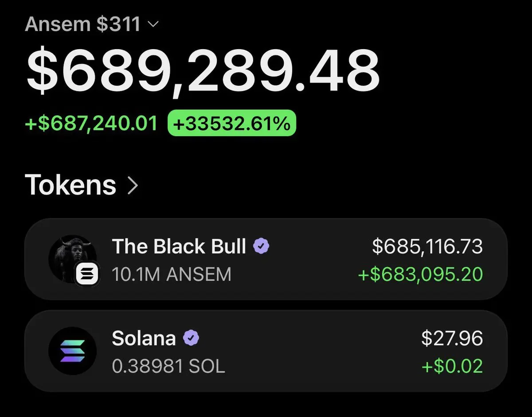Open the Solana token row
The height and width of the screenshot is (417, 532).
point(266,351)
